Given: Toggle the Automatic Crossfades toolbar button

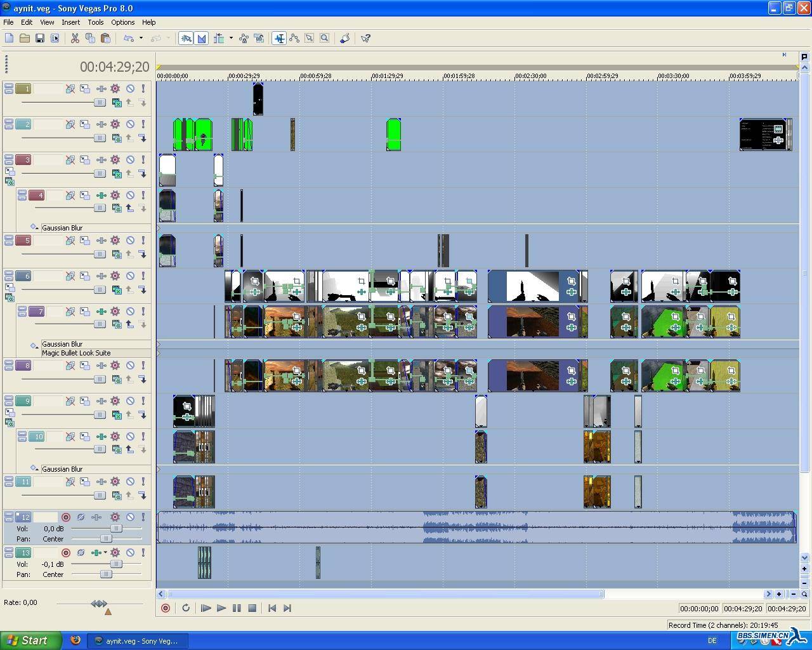Looking at the screenshot, I should [x=201, y=38].
